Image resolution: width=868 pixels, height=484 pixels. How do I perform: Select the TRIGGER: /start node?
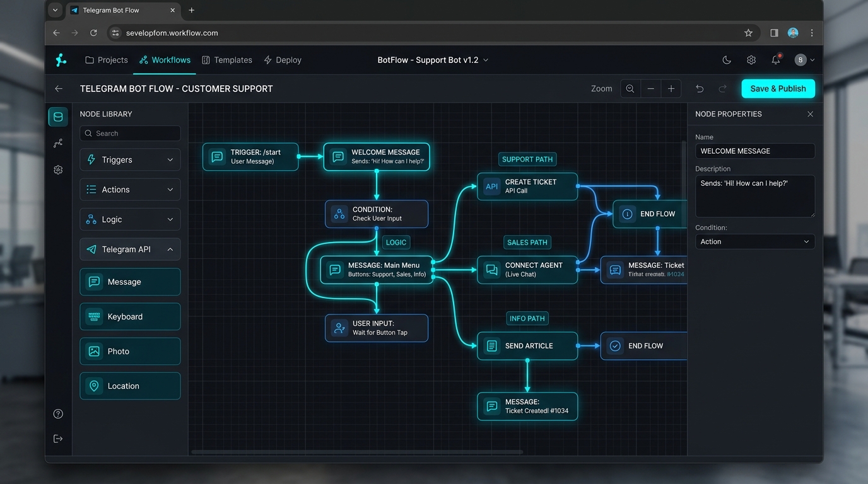[250, 157]
